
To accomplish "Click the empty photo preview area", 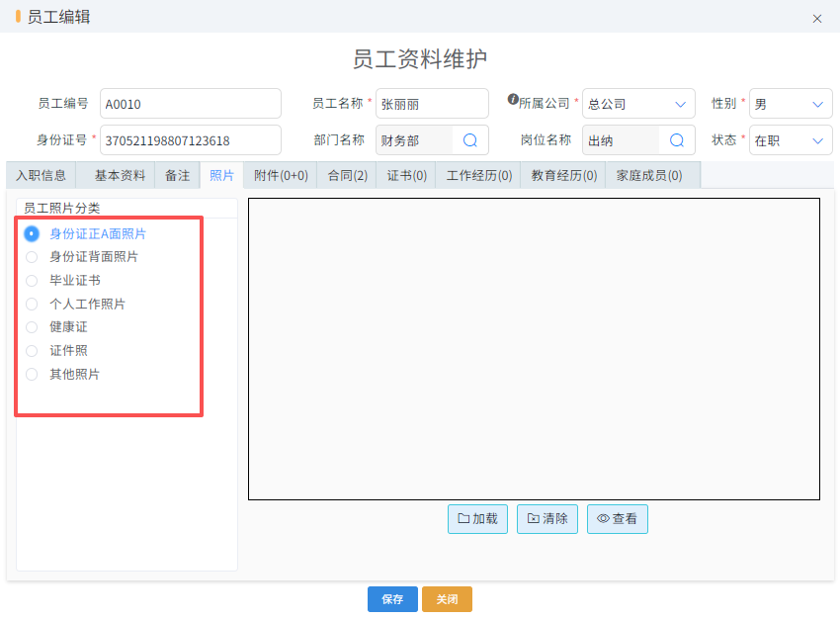I will [x=534, y=349].
